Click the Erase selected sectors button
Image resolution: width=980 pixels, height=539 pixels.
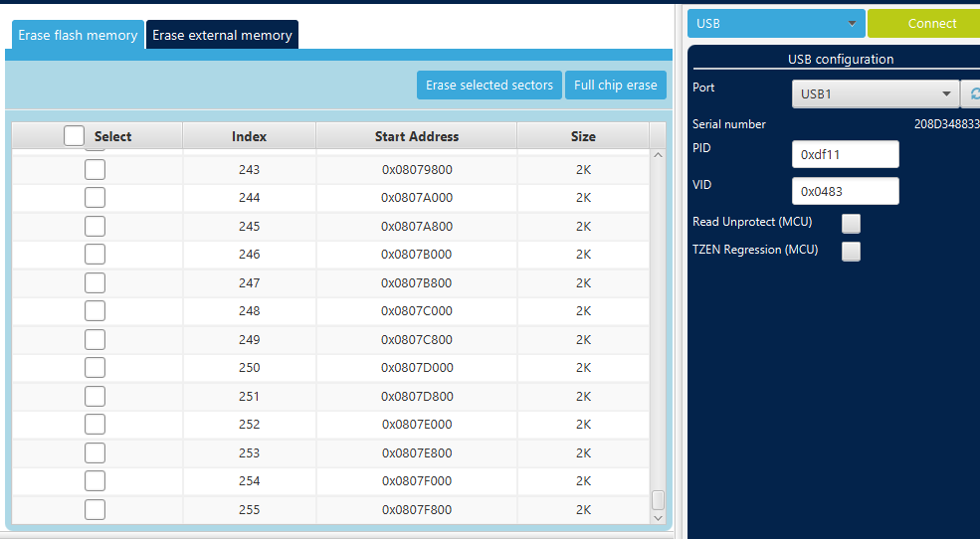click(x=490, y=85)
